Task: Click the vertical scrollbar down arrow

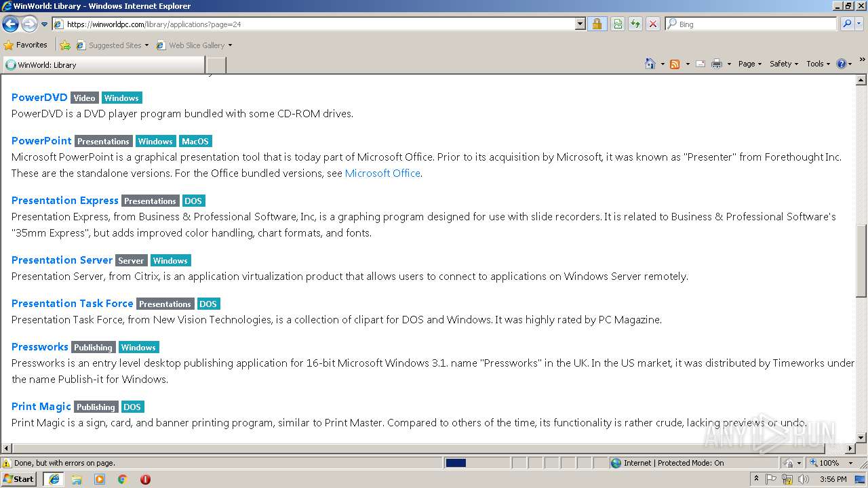Action: [861, 438]
